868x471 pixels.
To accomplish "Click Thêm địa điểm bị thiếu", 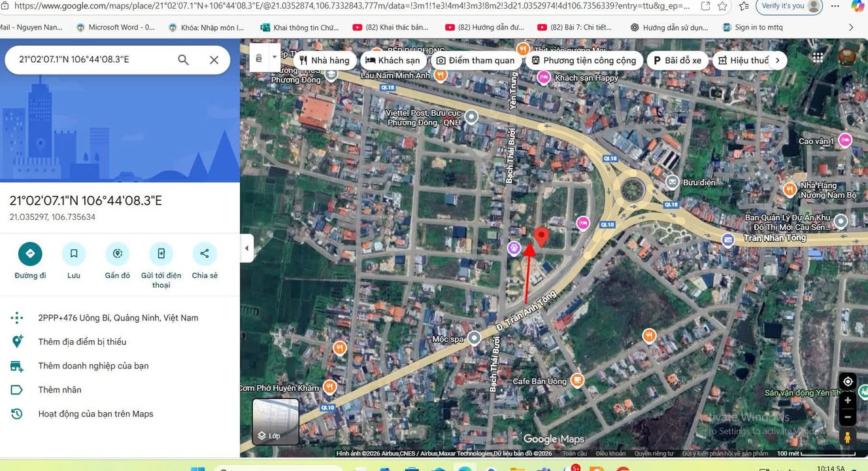I will pos(82,341).
